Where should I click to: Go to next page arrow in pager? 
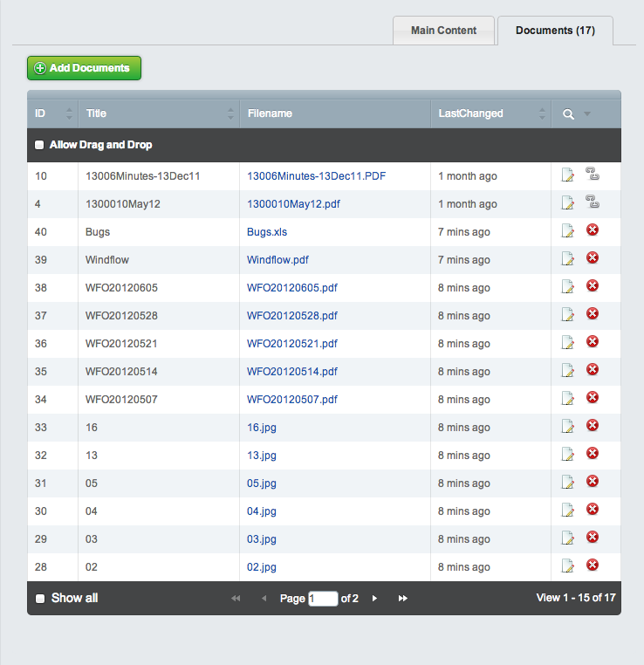(x=374, y=599)
